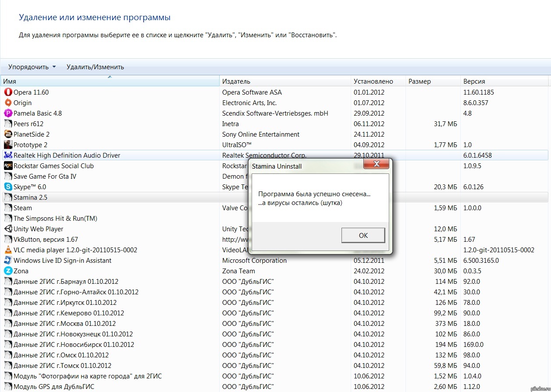Click the Модуль GPS для ДубльГИС icon
The image size is (551, 392).
click(8, 386)
